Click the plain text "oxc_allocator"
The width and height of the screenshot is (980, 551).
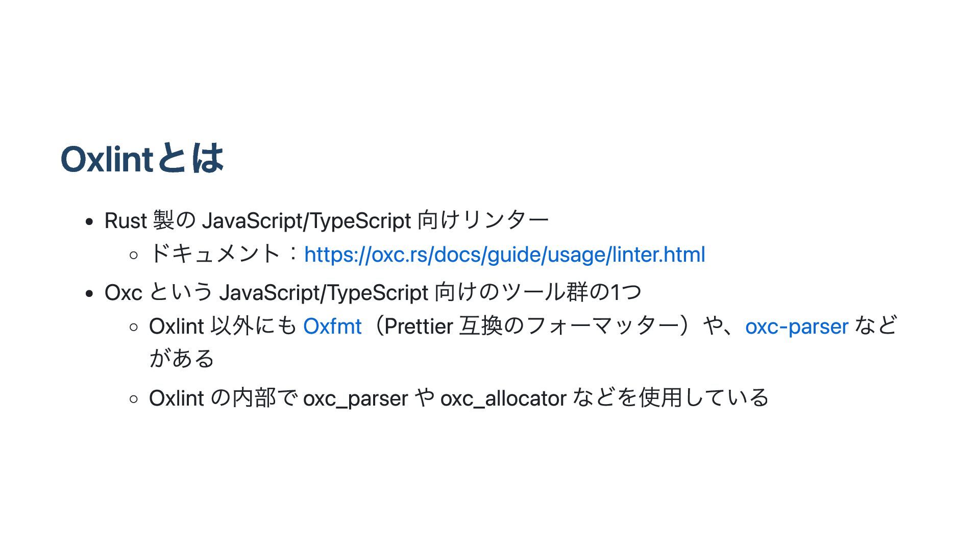click(x=503, y=398)
